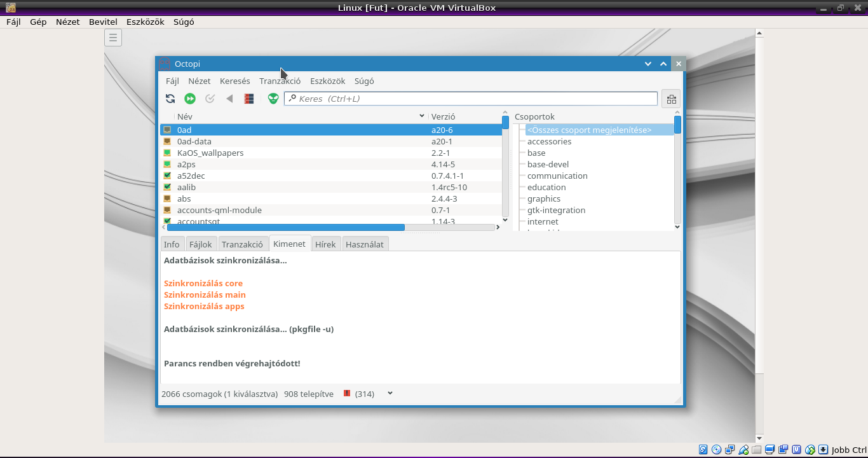868x458 pixels.
Task: Click the VirtualBox optical disc status icon
Action: click(717, 450)
